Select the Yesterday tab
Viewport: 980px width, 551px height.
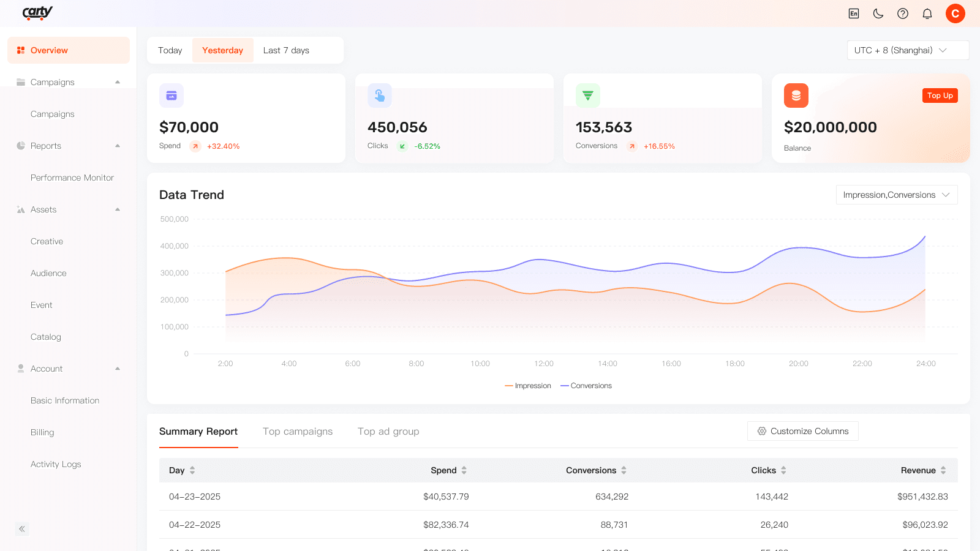tap(223, 50)
